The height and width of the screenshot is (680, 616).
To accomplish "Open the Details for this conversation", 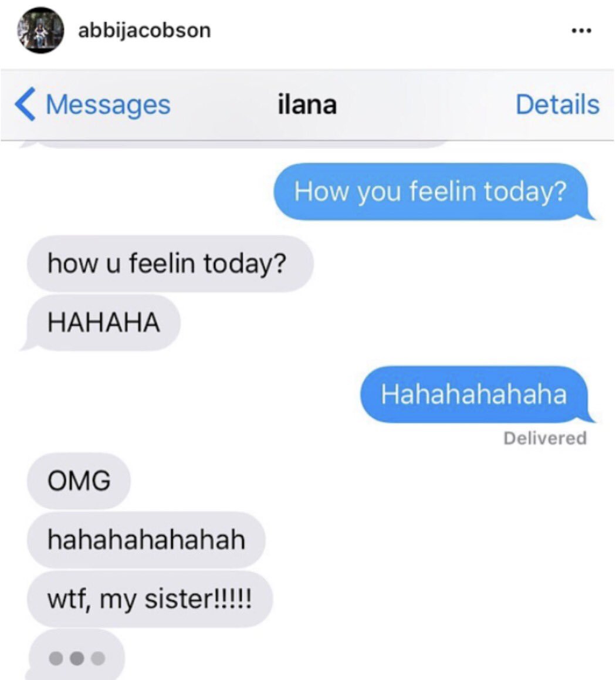I will 557,104.
